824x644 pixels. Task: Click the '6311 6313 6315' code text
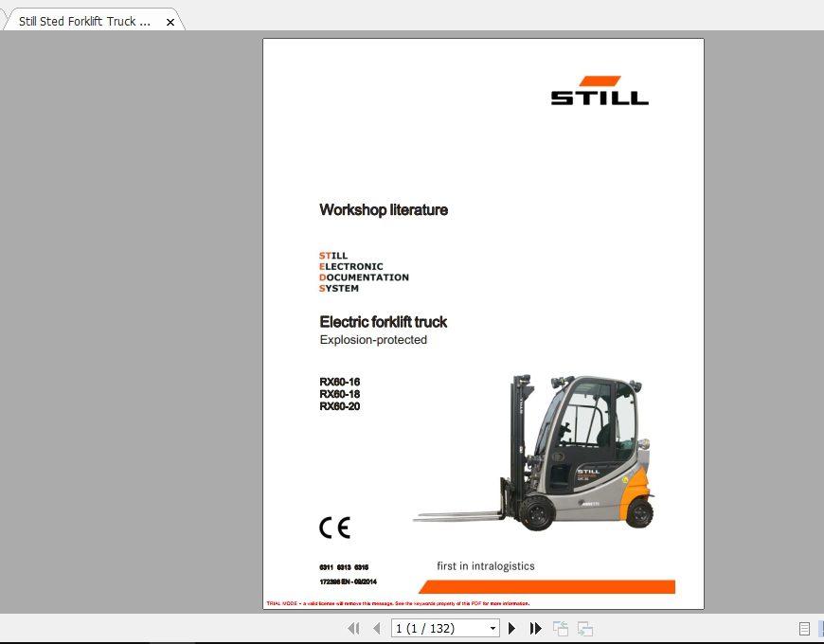(344, 567)
